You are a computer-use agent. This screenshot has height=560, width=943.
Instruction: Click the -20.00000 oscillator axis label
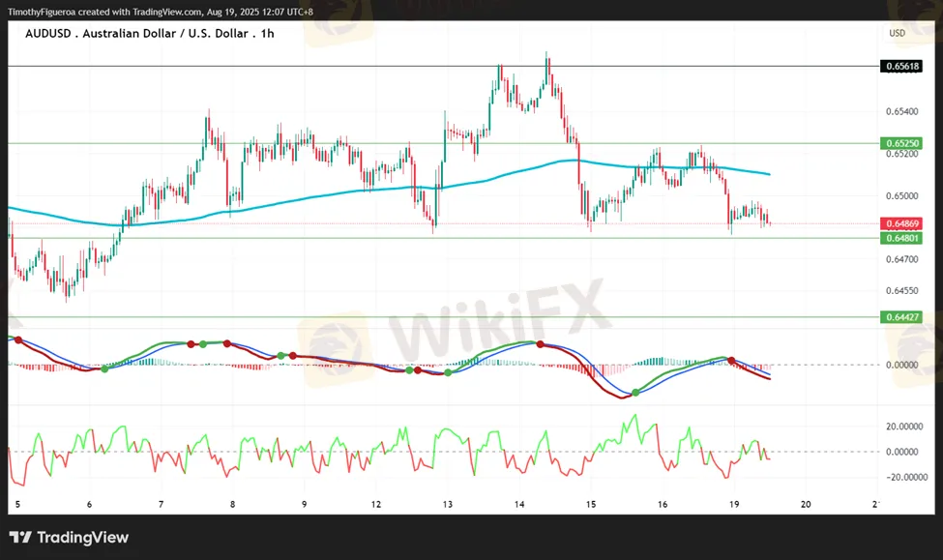903,477
